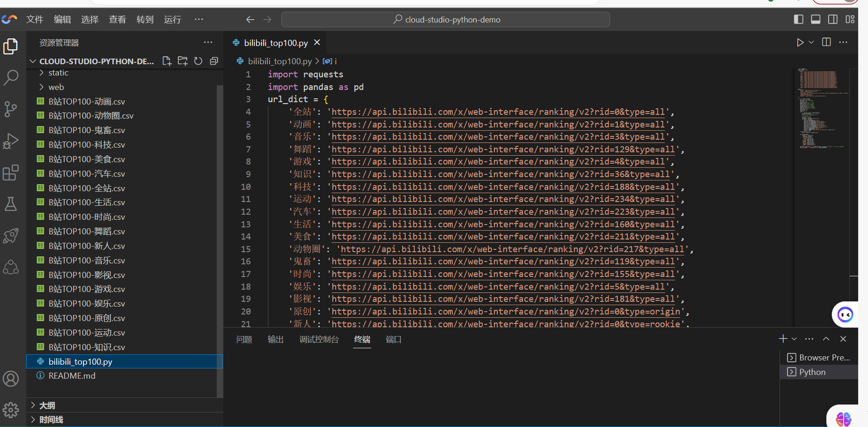The image size is (868, 427).
Task: Open the Accounts menu icon
Action: pos(11,379)
